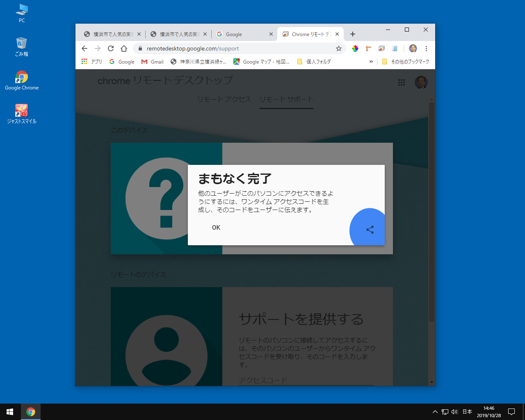Screen dimensions: 525x420
Task: Show hidden system tray icons
Action: click(435, 412)
